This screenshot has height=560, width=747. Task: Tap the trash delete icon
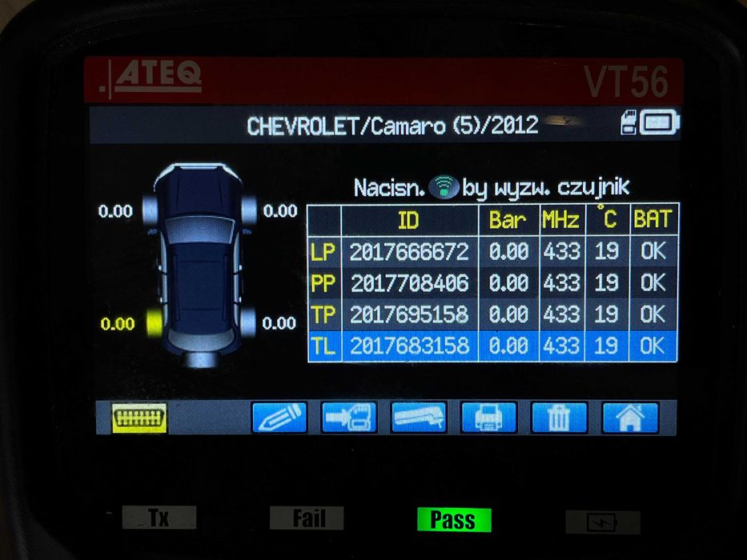pyautogui.click(x=559, y=418)
